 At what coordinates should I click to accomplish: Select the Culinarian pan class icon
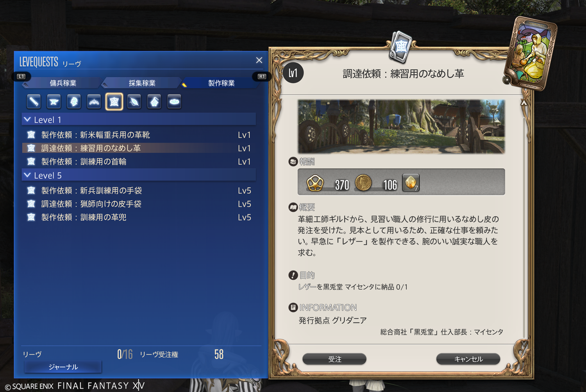coord(174,102)
